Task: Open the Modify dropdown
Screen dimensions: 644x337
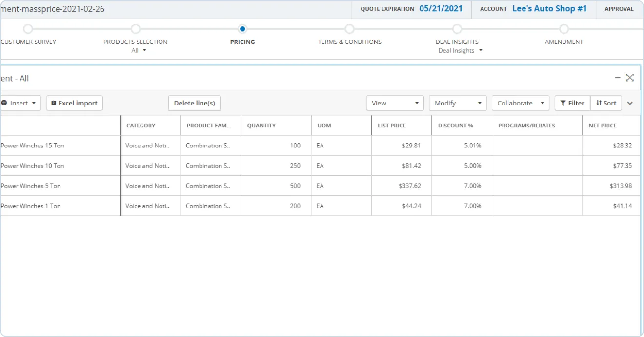Action: point(458,103)
